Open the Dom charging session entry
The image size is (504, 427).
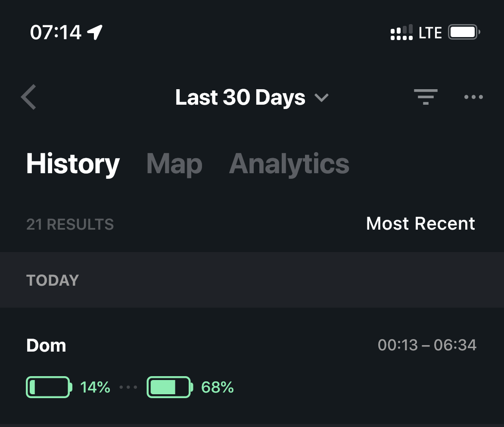tap(252, 366)
